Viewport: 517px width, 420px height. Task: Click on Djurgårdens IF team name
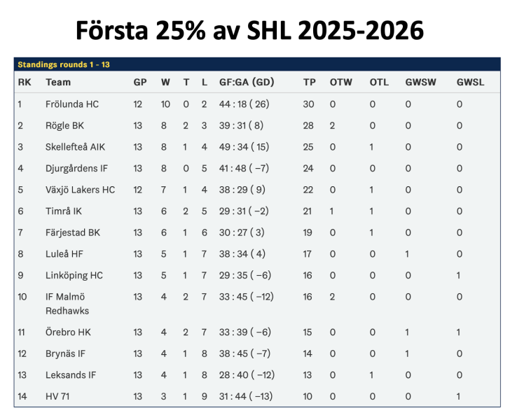pos(76,169)
